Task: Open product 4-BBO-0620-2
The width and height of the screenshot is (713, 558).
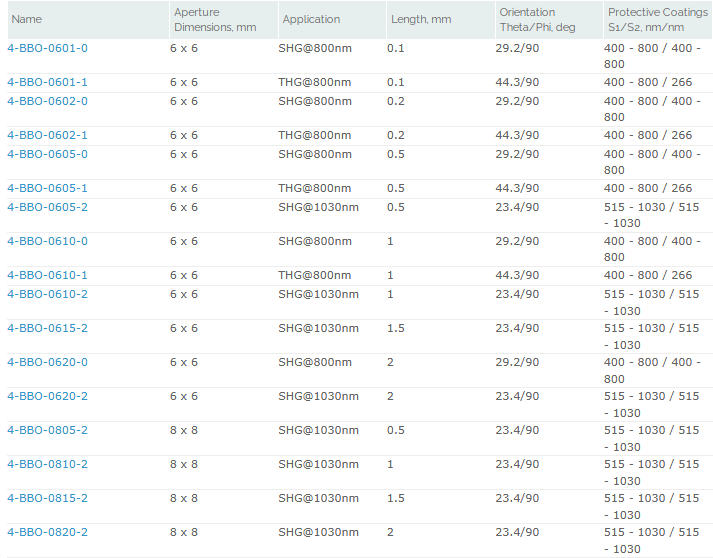Action: [x=47, y=396]
